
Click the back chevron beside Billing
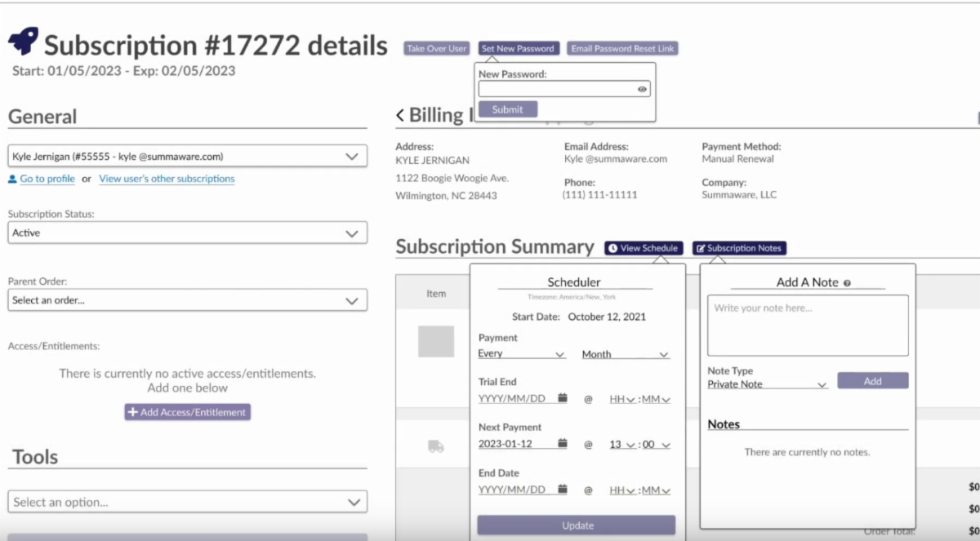coord(399,115)
